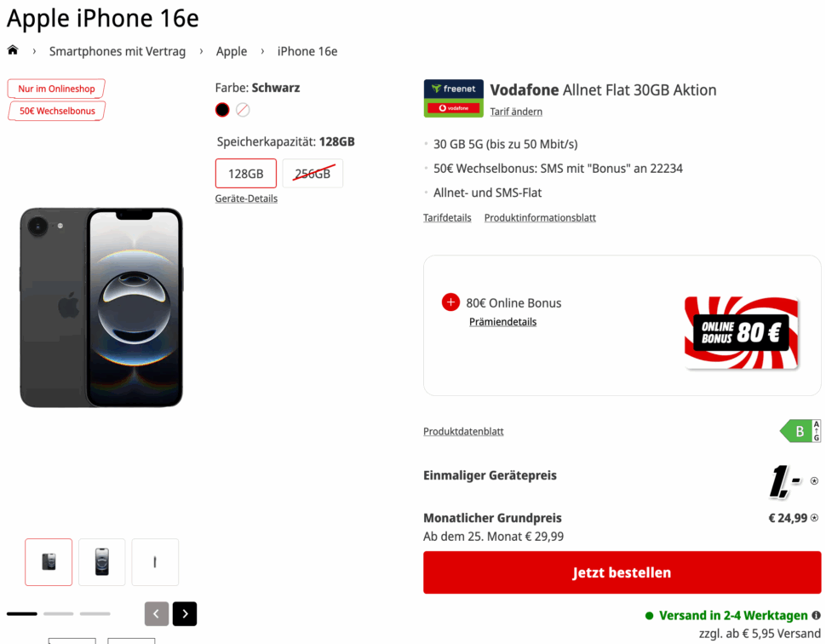Click the asterisk icon beside € 24,99
This screenshot has width=826, height=644.
(x=816, y=518)
